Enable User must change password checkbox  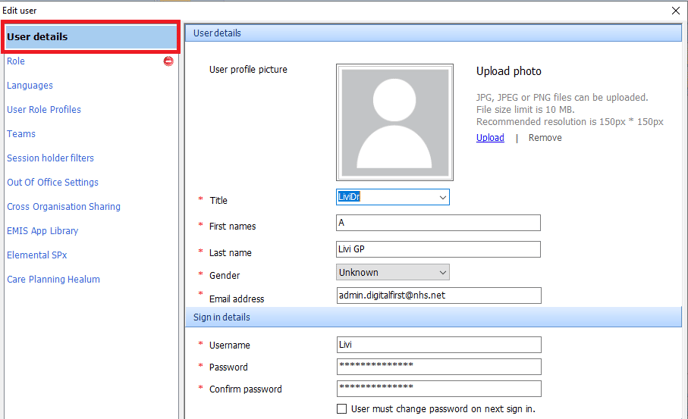click(343, 408)
